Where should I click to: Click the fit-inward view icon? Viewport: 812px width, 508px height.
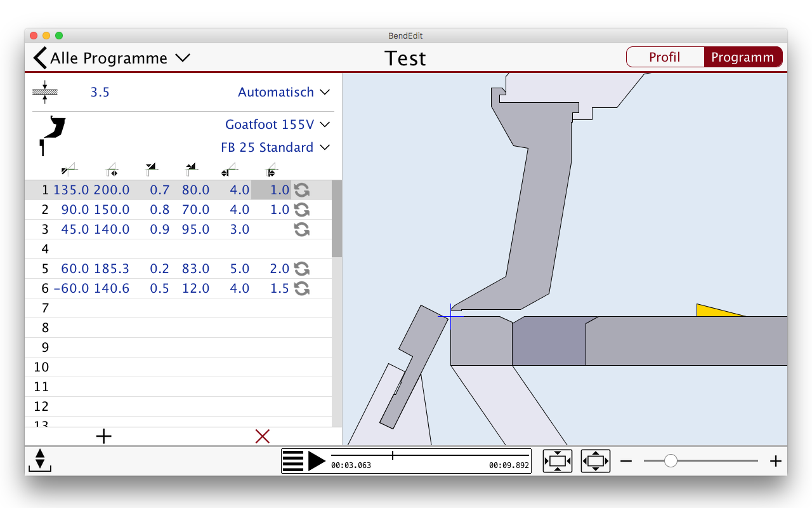[x=557, y=461]
